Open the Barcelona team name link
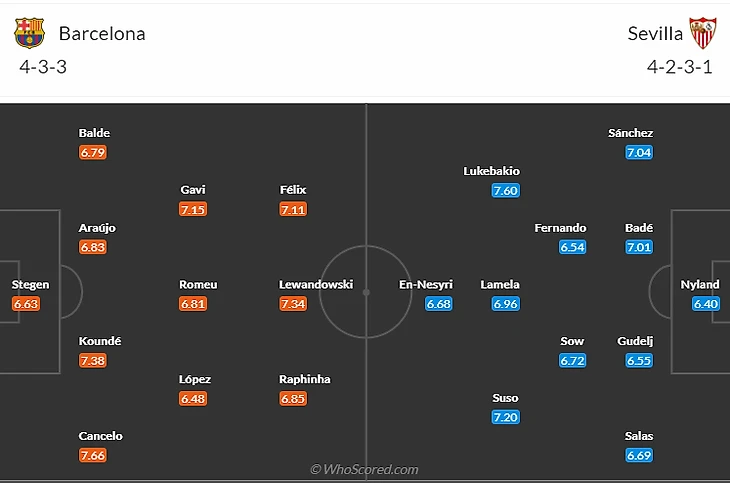Image resolution: width=730 pixels, height=483 pixels. tap(102, 33)
